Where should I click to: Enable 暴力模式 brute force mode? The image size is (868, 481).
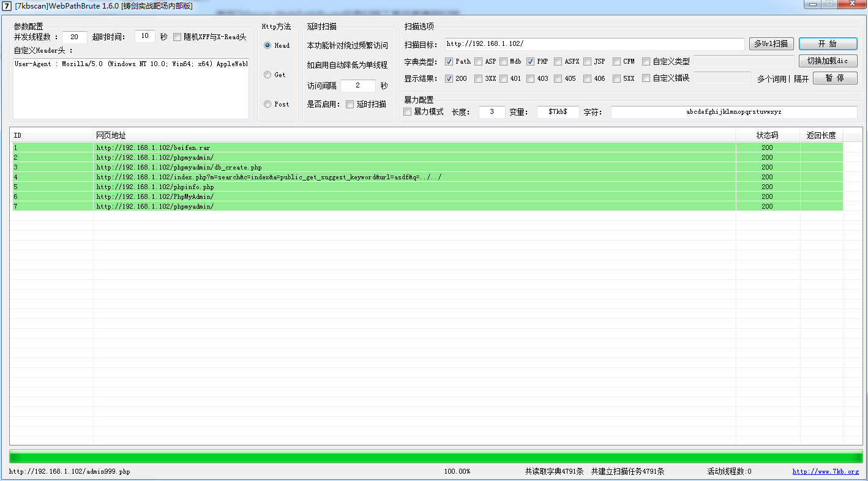click(408, 112)
